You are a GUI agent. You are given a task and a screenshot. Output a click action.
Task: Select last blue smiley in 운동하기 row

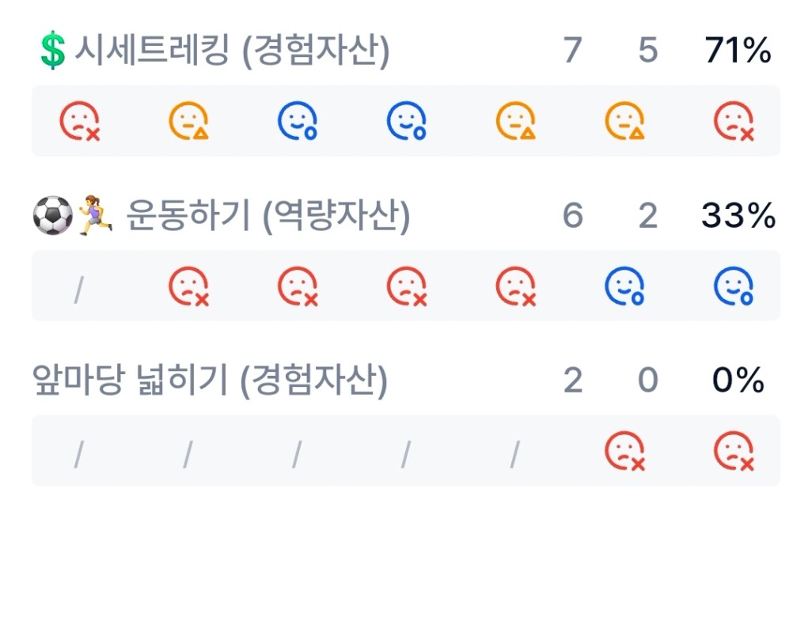(x=734, y=286)
